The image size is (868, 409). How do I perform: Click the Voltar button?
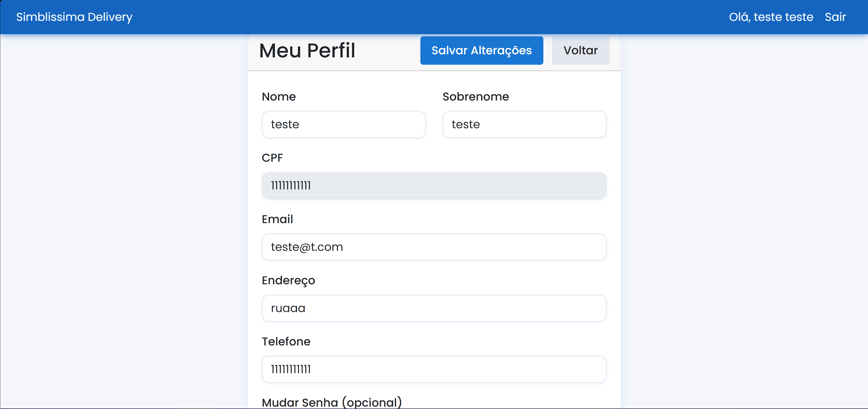580,50
